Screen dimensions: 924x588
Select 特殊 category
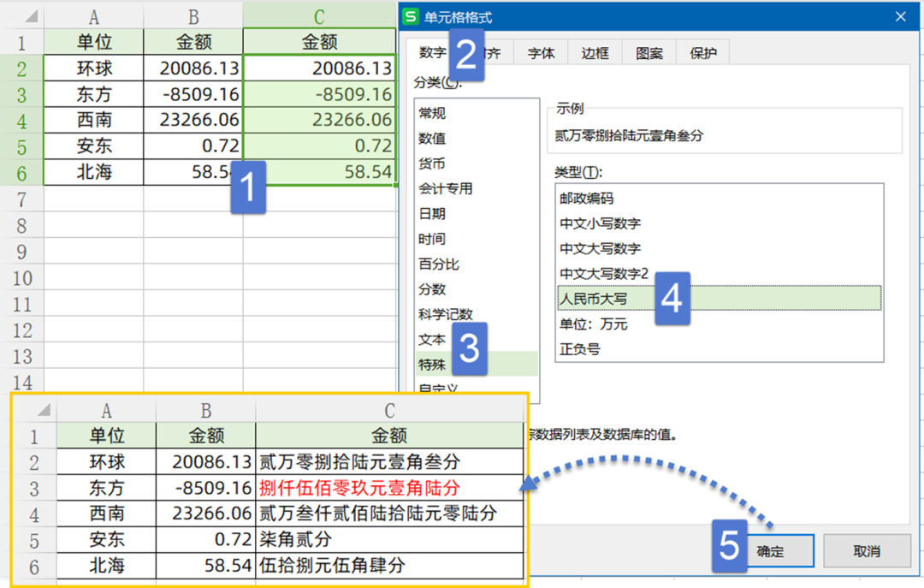tap(477, 364)
